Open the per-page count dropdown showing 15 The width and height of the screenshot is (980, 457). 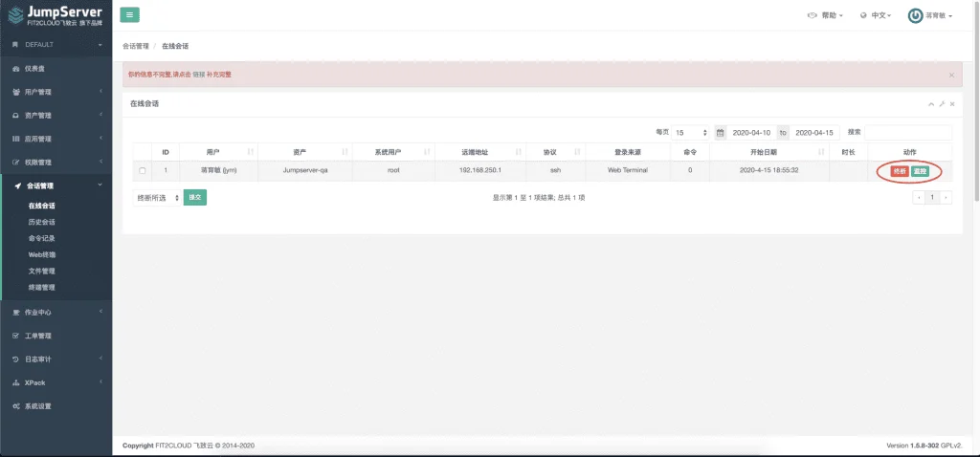click(x=691, y=133)
